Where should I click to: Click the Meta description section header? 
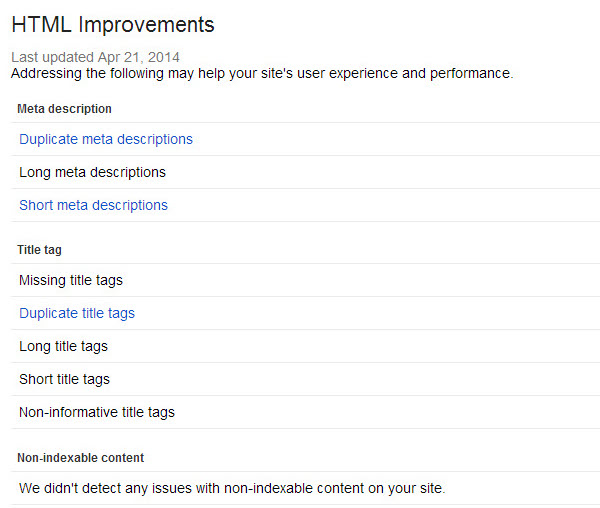64,109
